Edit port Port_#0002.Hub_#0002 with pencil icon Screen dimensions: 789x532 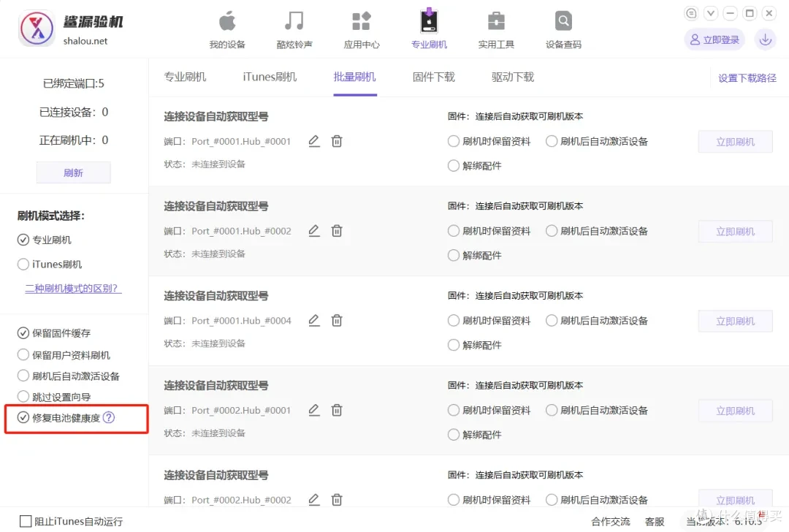314,499
